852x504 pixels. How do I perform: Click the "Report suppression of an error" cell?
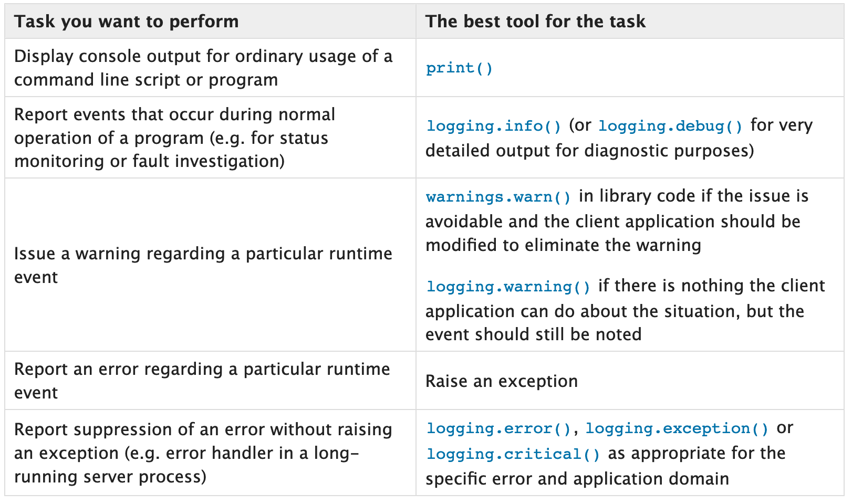click(203, 453)
